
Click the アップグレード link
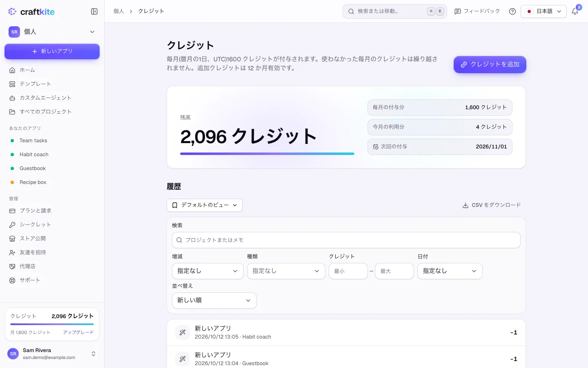(x=78, y=332)
